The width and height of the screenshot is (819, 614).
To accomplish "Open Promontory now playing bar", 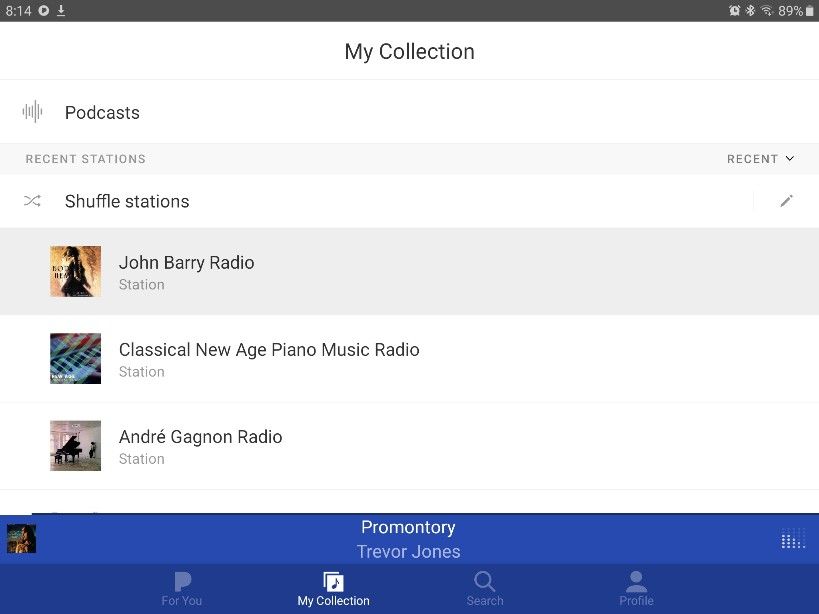I will pos(409,539).
